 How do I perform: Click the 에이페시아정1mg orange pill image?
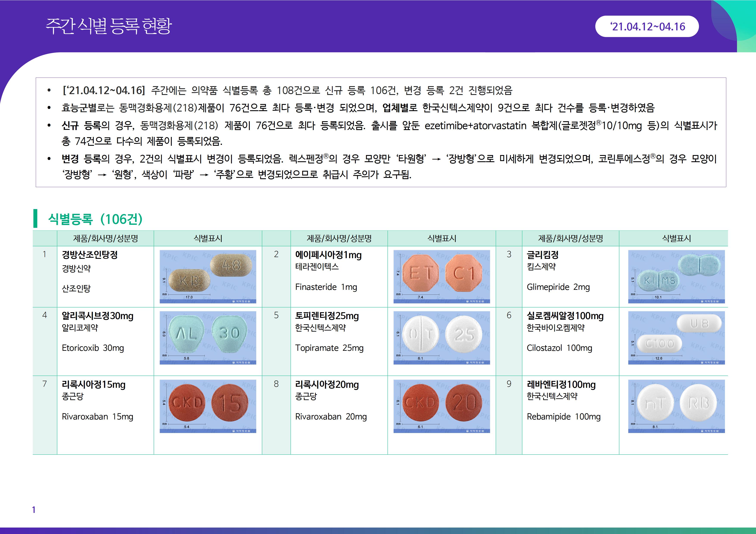[441, 276]
